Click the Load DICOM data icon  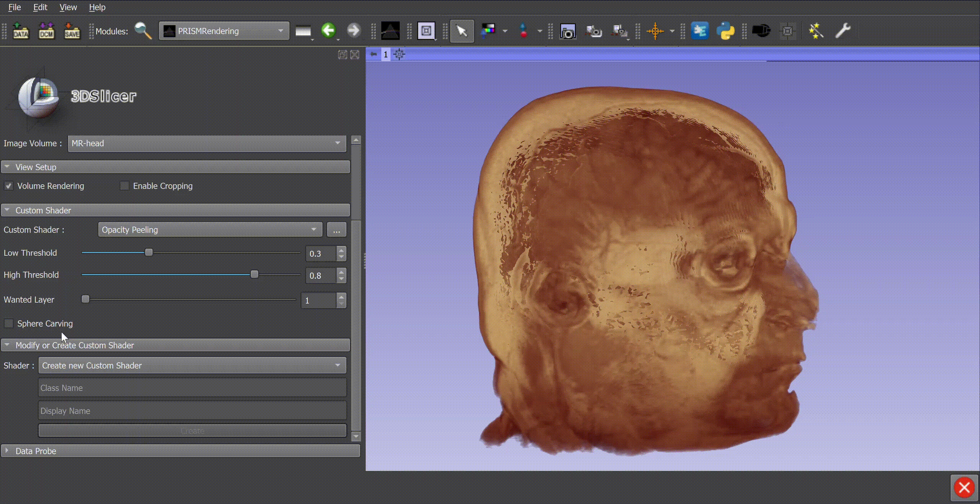46,31
